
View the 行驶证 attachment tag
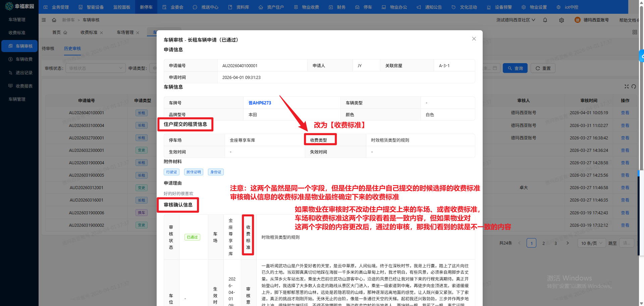click(171, 172)
